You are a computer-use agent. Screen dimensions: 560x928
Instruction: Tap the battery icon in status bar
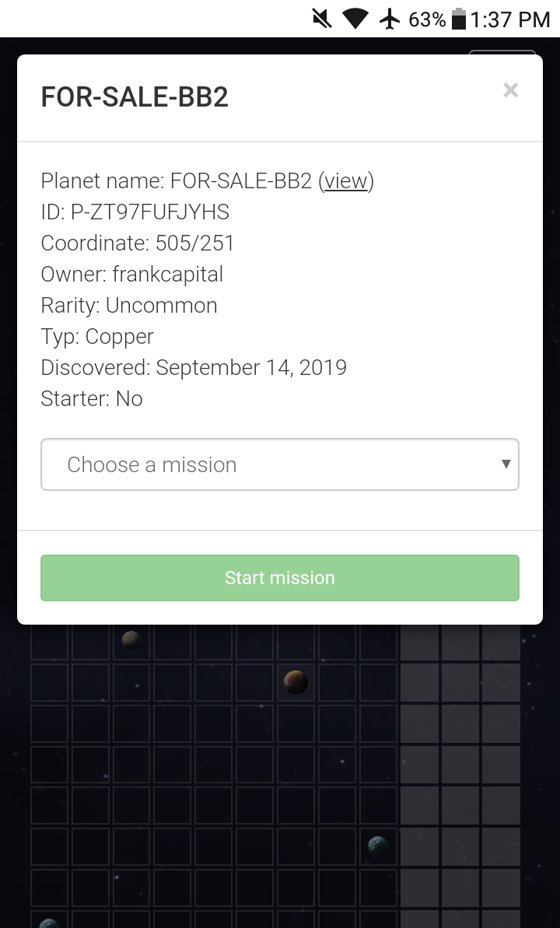tap(459, 19)
